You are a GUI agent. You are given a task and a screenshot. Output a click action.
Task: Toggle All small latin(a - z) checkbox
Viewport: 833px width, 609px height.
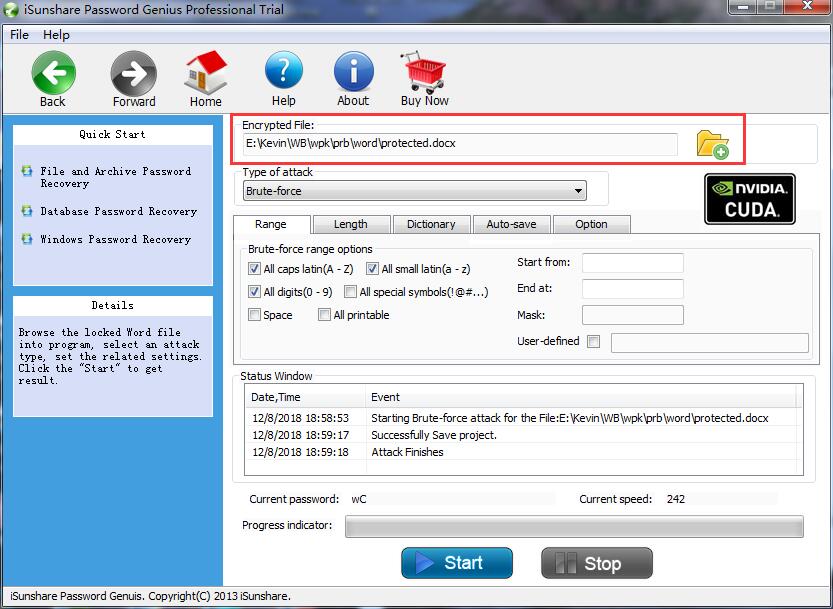pos(372,268)
